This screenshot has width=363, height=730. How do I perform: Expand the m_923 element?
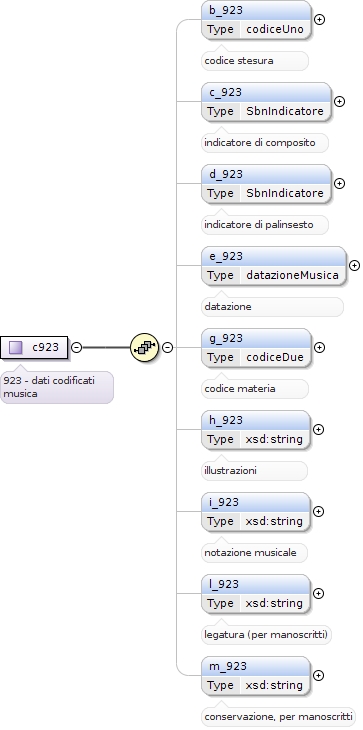318,675
